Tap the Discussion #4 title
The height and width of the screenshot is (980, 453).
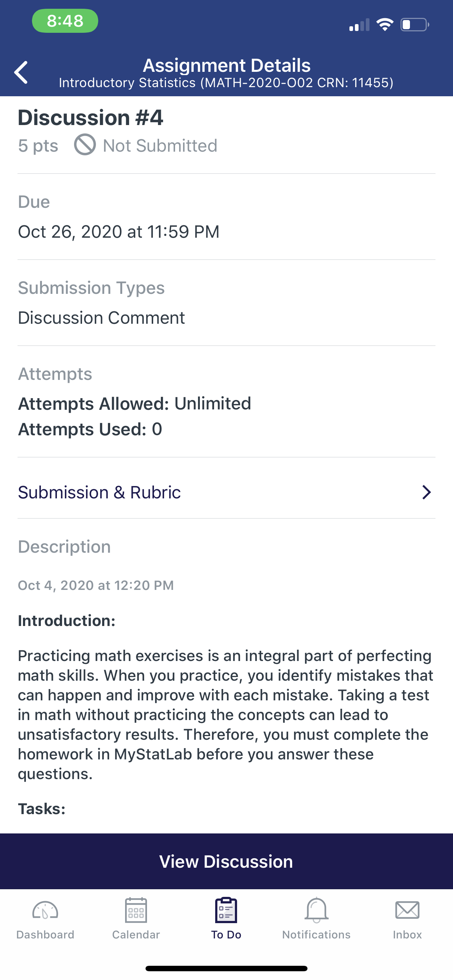click(x=90, y=117)
